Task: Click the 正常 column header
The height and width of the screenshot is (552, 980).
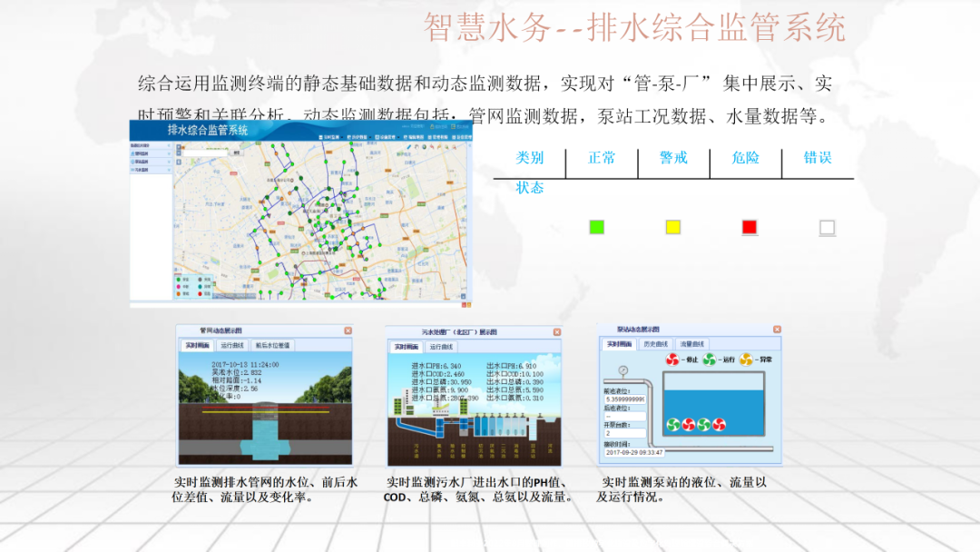Action: click(x=602, y=158)
